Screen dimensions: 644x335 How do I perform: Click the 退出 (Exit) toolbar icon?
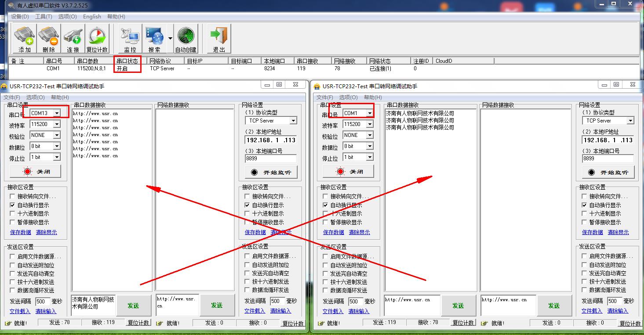[x=219, y=39]
